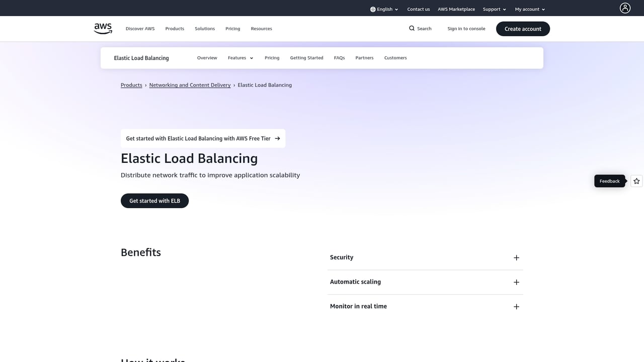Expand the Features chevron menu

tap(251, 58)
